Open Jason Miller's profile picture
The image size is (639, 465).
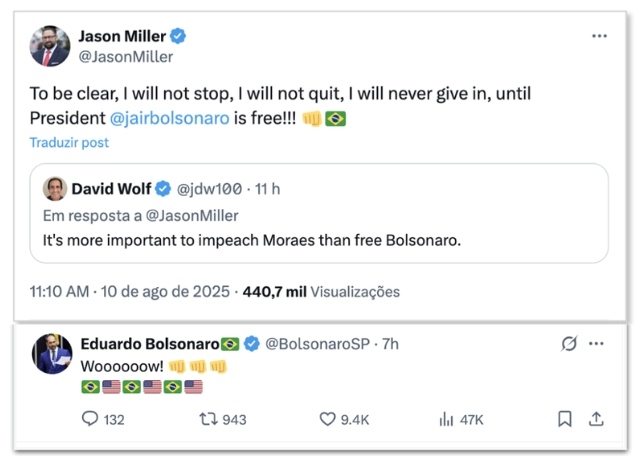tap(50, 46)
